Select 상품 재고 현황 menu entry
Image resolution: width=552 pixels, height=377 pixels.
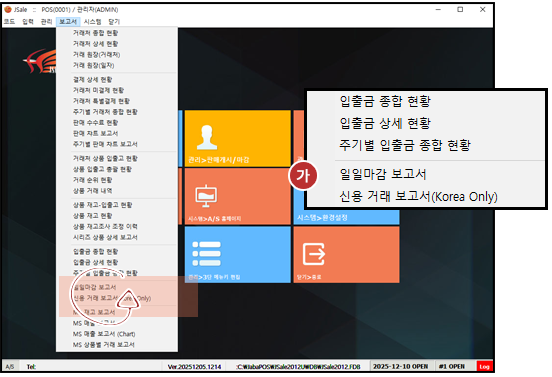coord(93,216)
